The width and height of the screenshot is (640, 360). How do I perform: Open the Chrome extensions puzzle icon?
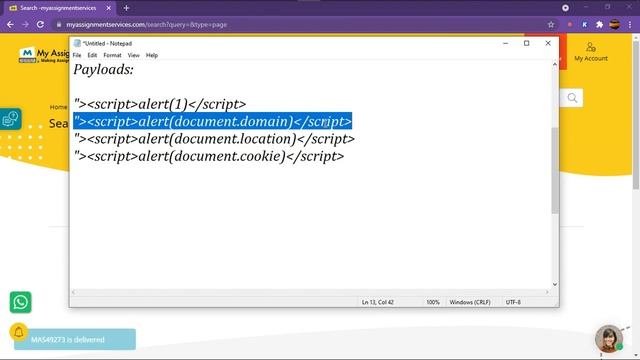point(600,24)
